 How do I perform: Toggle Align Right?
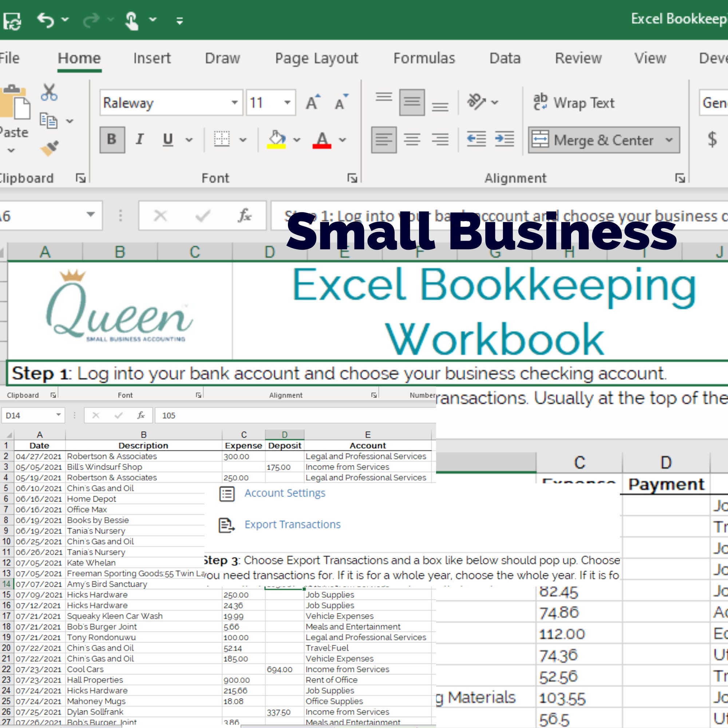(x=440, y=140)
